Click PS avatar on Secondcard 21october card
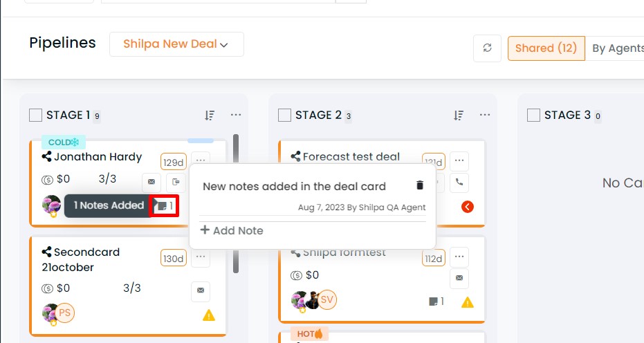Screen dimensions: 644x343 pos(65,313)
